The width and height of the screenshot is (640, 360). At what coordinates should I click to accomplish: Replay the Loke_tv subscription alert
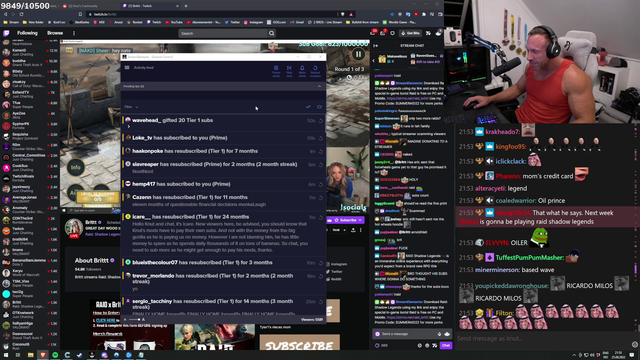[x=321, y=138]
